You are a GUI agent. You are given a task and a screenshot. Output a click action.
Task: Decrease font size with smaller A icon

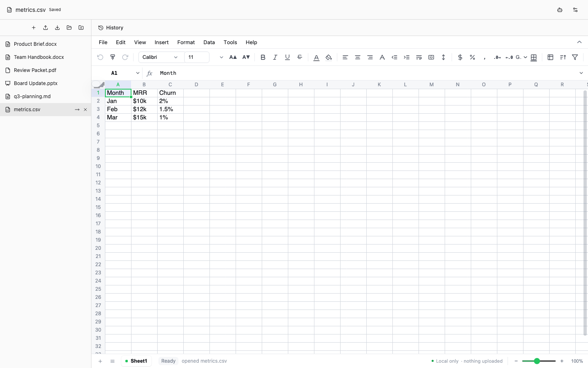coord(246,57)
